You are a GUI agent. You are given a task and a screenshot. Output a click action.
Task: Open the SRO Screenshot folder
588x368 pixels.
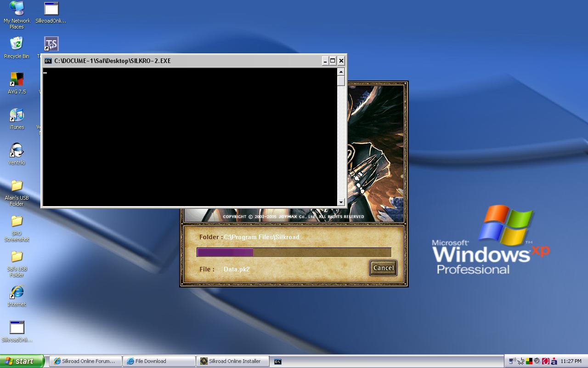[x=17, y=222]
